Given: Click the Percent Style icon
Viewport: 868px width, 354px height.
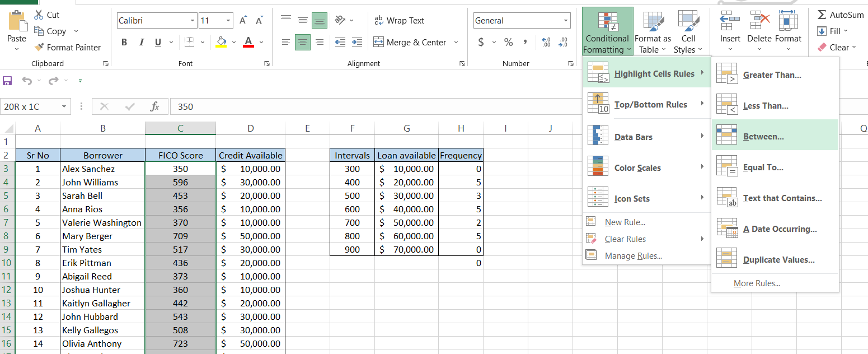Looking at the screenshot, I should tap(508, 43).
